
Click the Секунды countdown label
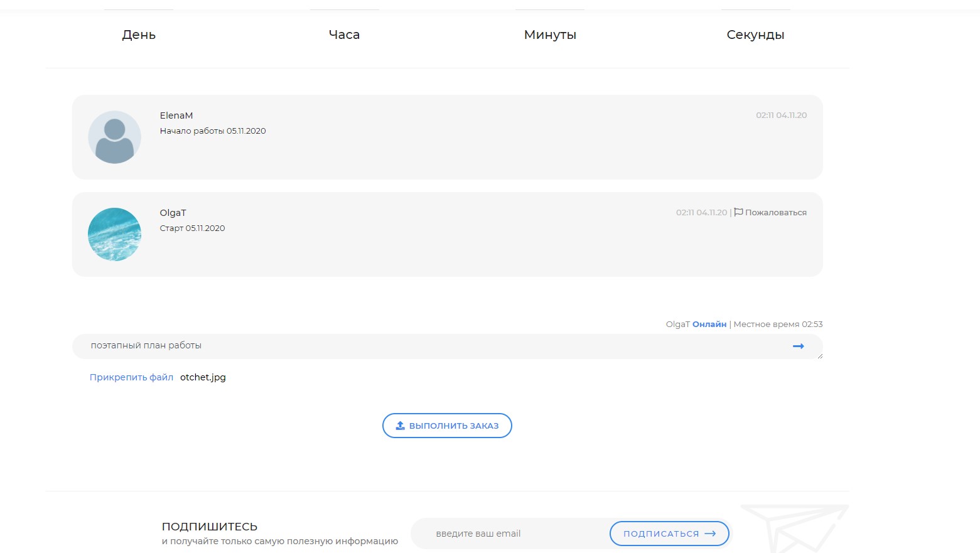(755, 35)
